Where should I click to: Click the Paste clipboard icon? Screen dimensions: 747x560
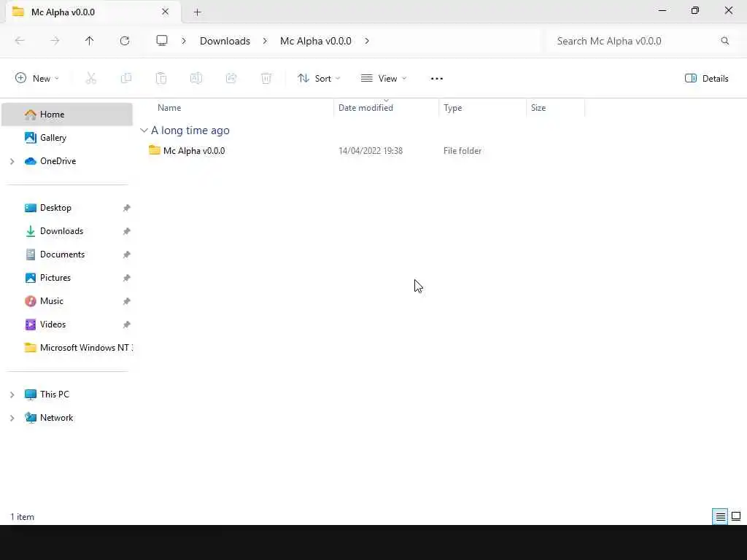pos(161,78)
